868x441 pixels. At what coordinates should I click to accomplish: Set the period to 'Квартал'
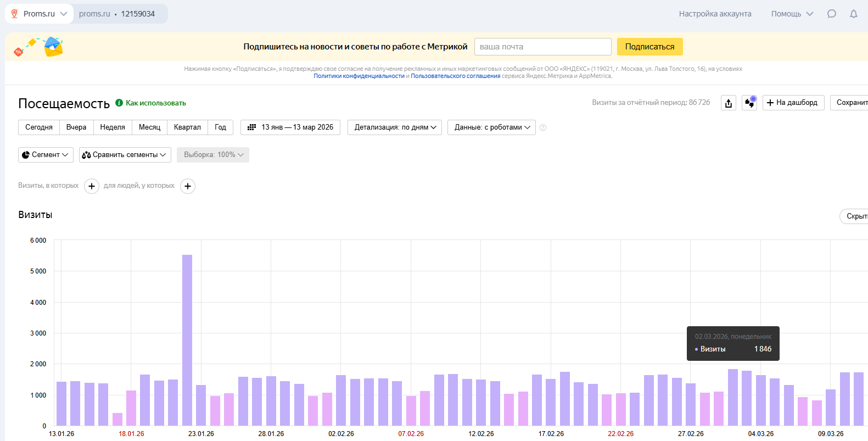click(x=187, y=127)
